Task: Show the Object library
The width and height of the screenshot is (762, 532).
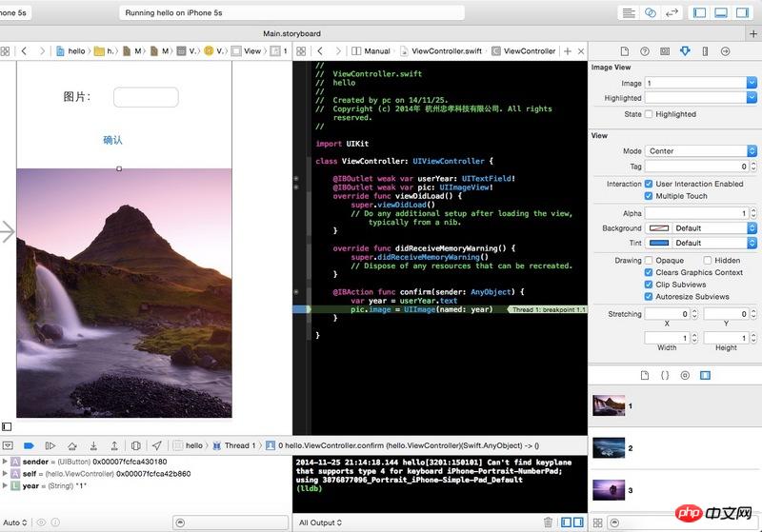Action: click(685, 375)
